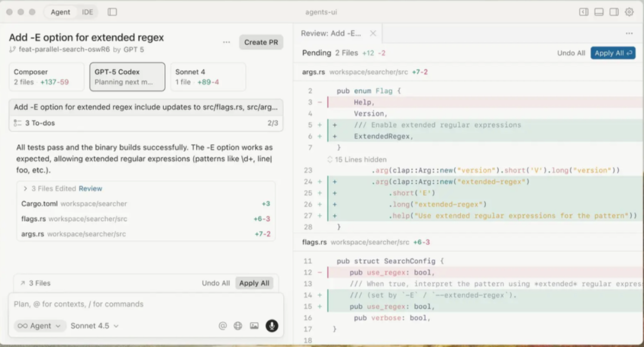Switch to IDE mode in the segmented control
The image size is (644, 347).
[87, 11]
